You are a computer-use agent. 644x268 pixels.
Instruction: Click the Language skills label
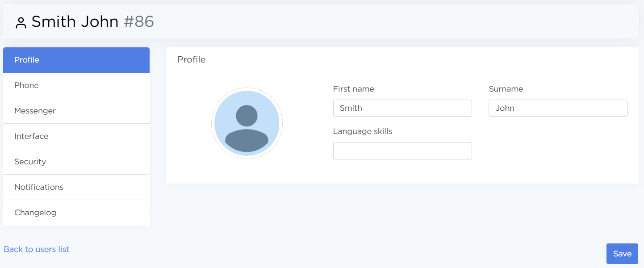(362, 131)
